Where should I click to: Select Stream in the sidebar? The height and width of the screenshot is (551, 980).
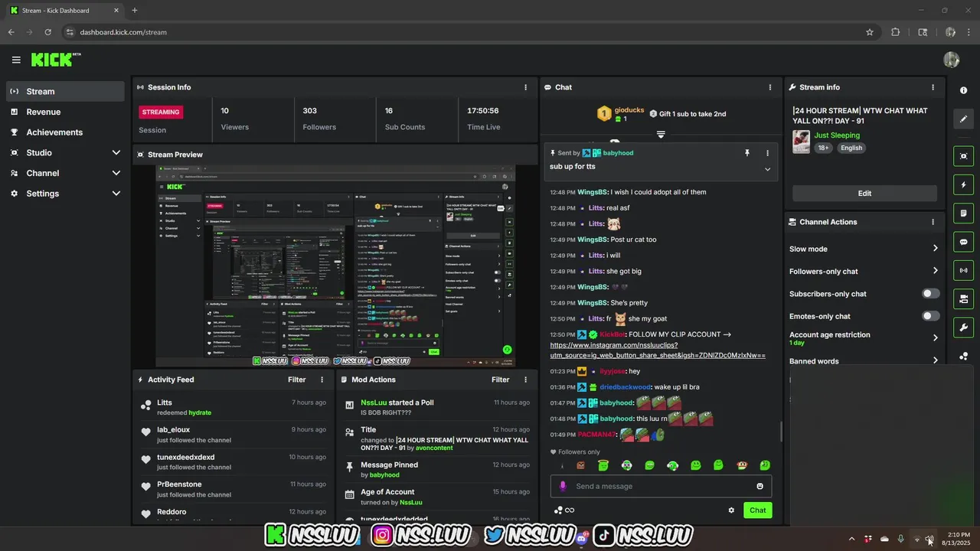click(65, 91)
